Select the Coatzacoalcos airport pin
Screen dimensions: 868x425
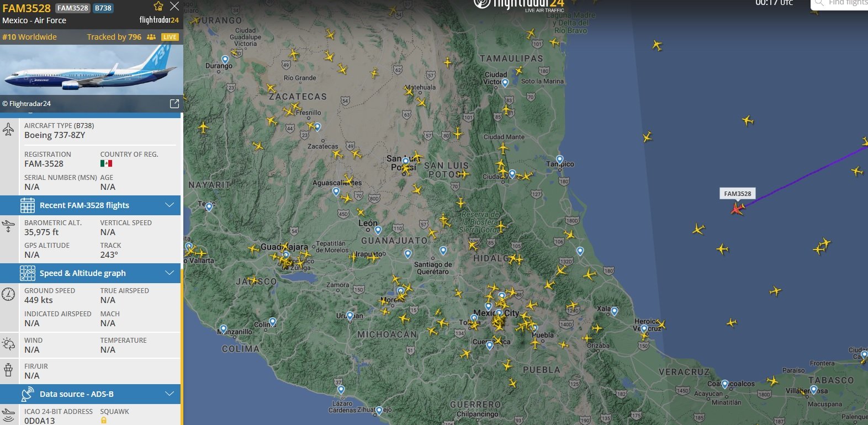(724, 384)
